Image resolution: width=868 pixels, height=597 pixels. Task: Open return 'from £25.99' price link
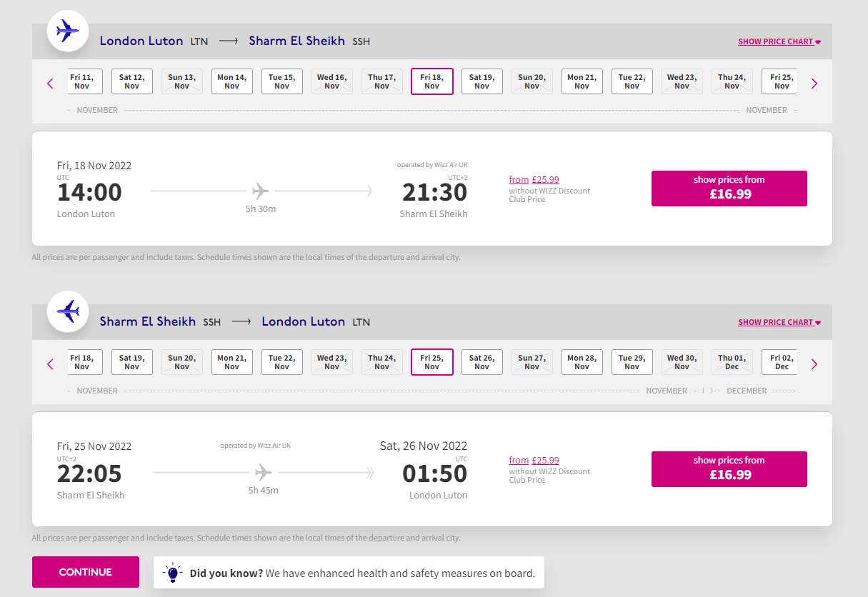pos(534,461)
